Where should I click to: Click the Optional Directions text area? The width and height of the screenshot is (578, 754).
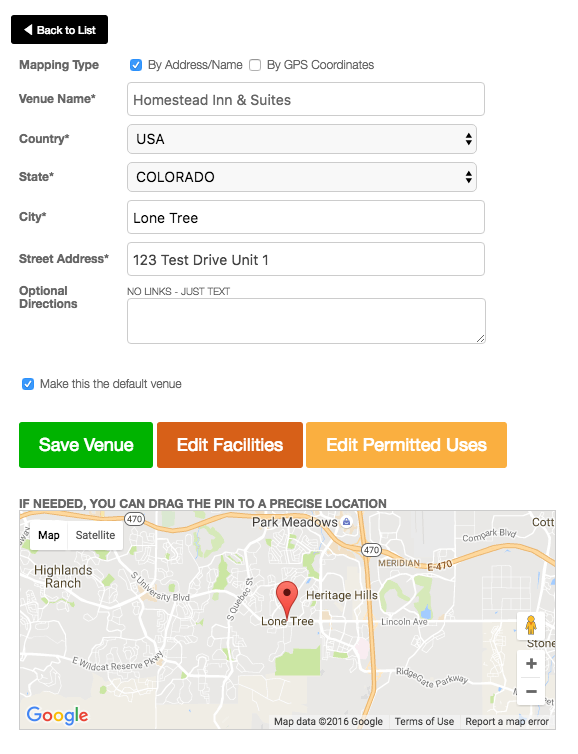(x=306, y=321)
